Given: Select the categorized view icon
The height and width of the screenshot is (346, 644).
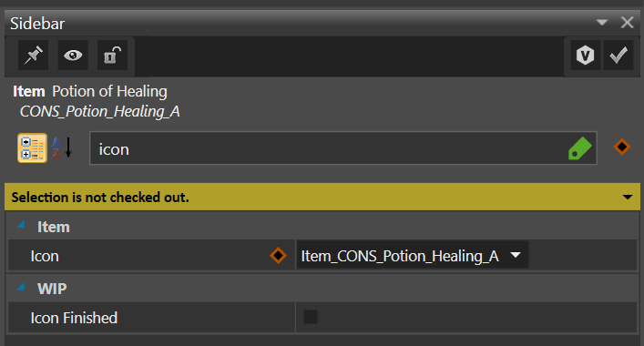Looking at the screenshot, I should [32, 148].
